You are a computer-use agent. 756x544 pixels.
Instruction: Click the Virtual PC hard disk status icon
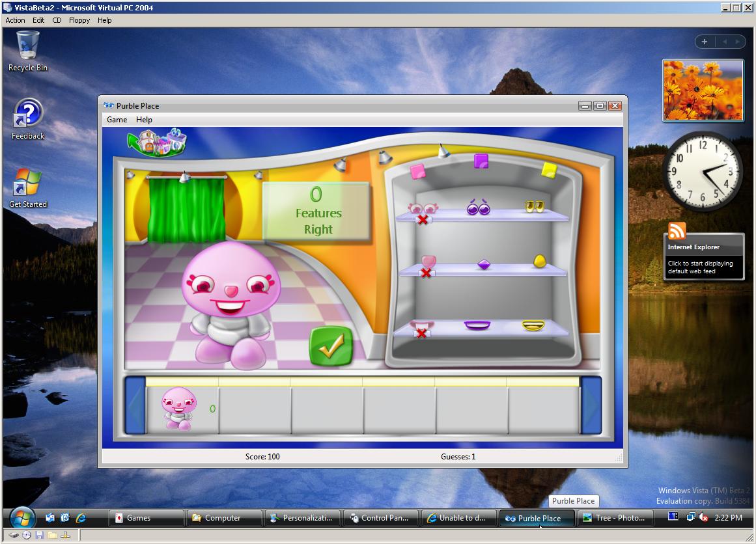(x=14, y=535)
